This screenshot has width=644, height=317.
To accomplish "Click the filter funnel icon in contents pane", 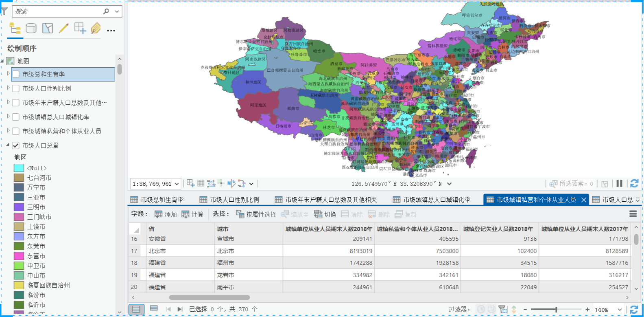I will pyautogui.click(x=4, y=11).
